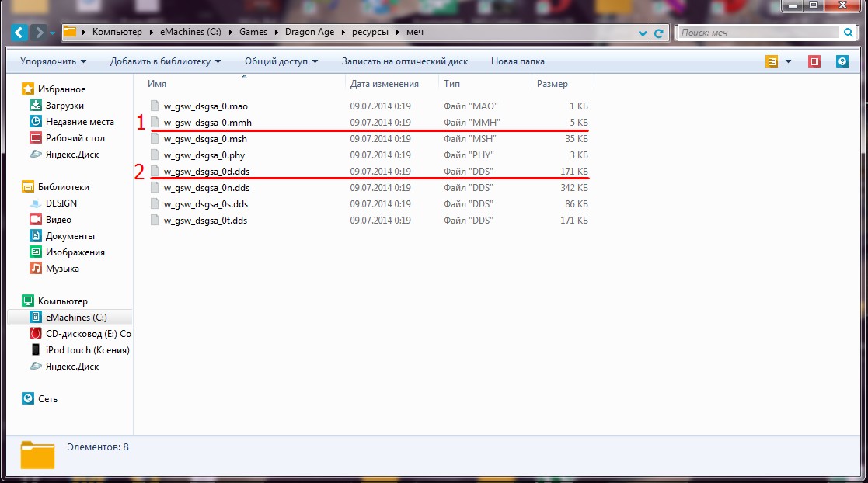868x483 pixels.
Task: Open help with the question mark icon
Action: click(842, 61)
